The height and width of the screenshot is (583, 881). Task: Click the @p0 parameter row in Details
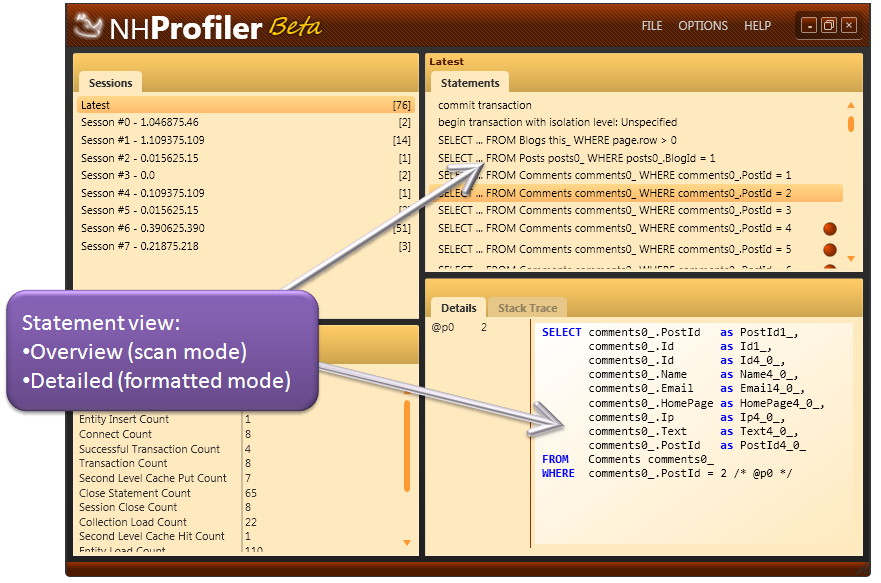pyautogui.click(x=459, y=327)
